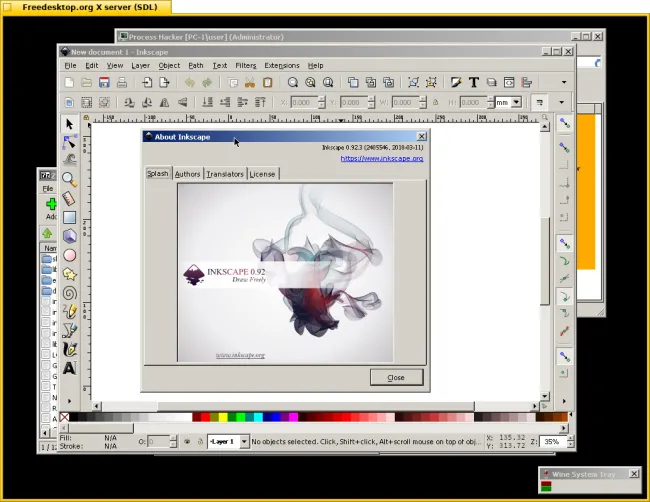This screenshot has width=650, height=502.
Task: Select the Selector arrow tool
Action: [x=69, y=124]
